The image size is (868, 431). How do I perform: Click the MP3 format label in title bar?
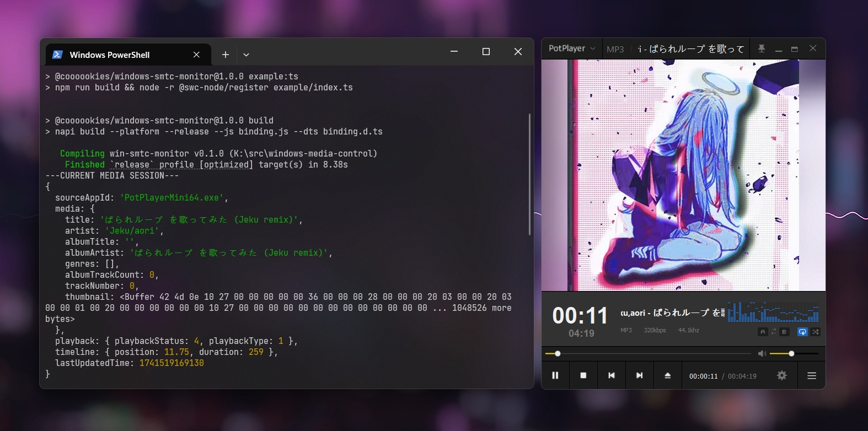click(x=615, y=49)
